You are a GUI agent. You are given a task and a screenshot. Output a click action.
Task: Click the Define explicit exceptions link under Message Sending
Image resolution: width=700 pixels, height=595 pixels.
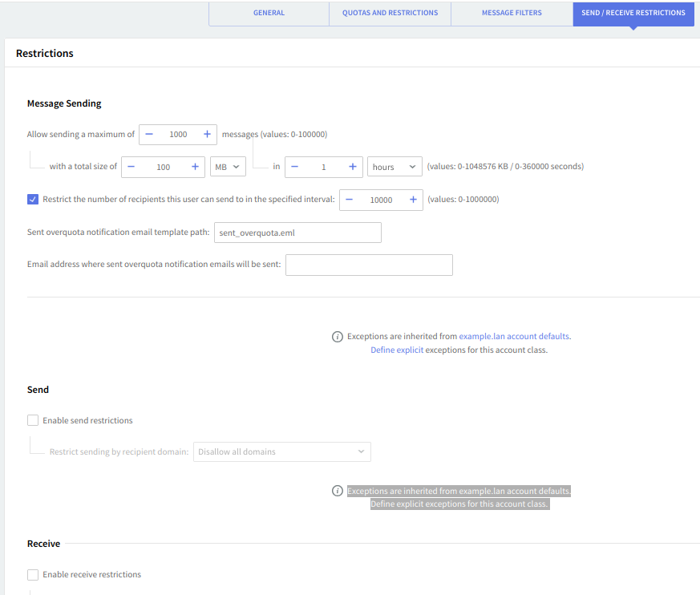point(397,350)
